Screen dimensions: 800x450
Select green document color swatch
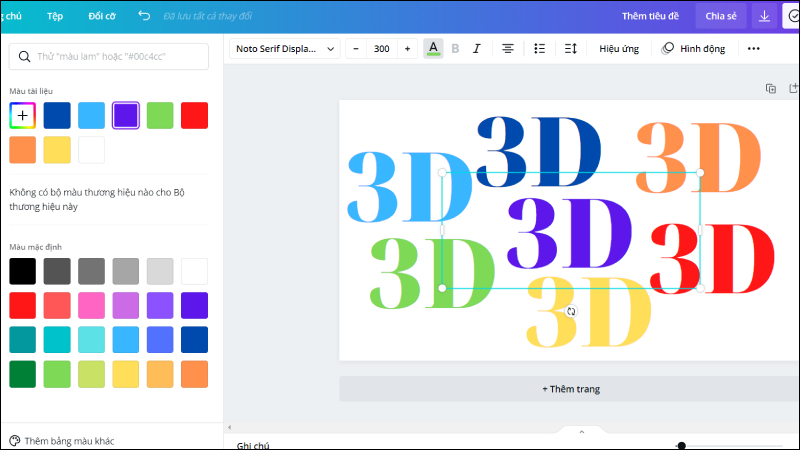click(160, 115)
